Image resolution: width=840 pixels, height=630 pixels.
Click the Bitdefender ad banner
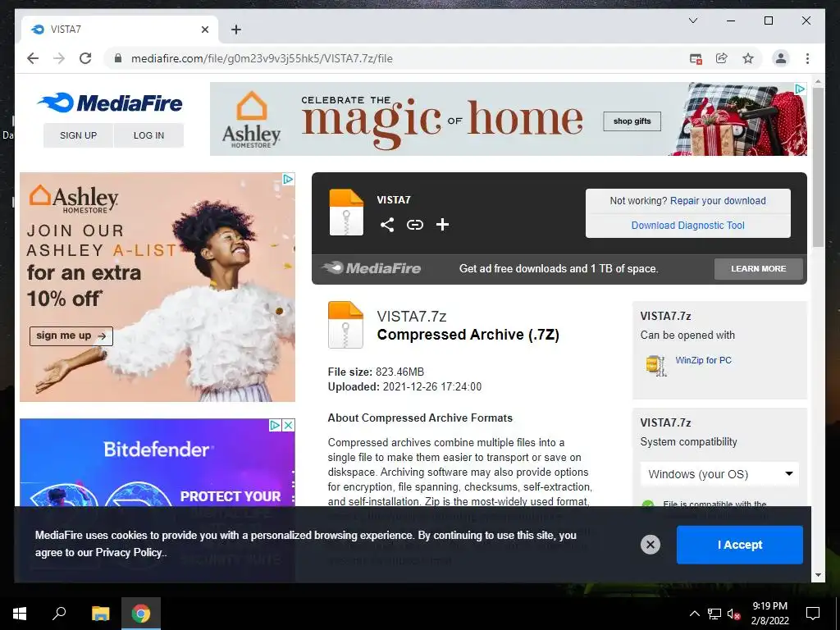pyautogui.click(x=157, y=463)
